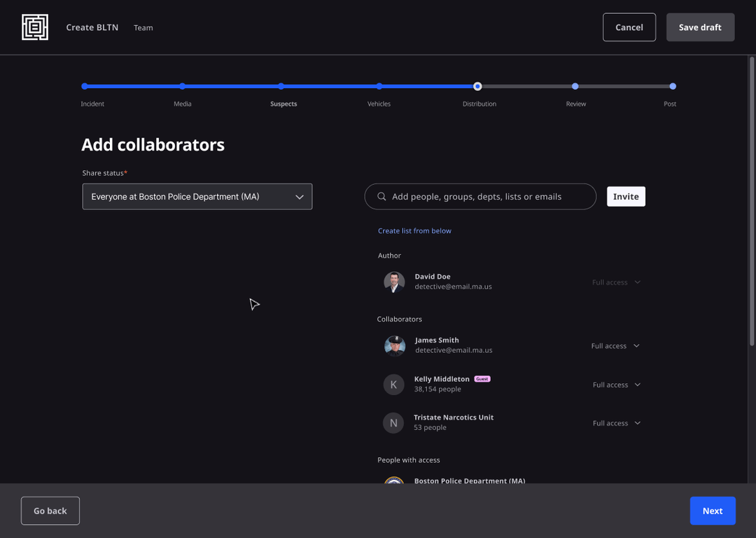Expand James Smith's Full access dropdown

[x=615, y=345]
